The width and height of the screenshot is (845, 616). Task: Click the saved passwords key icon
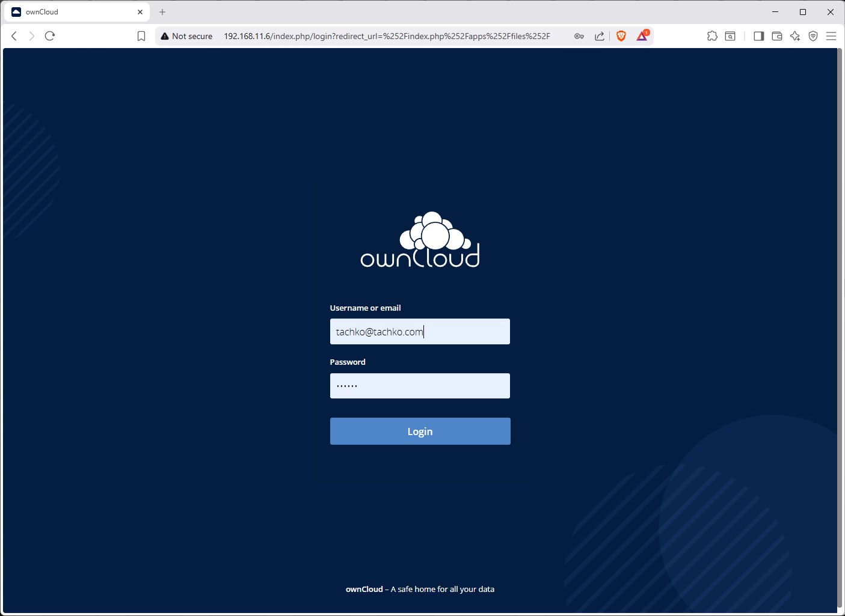point(579,36)
